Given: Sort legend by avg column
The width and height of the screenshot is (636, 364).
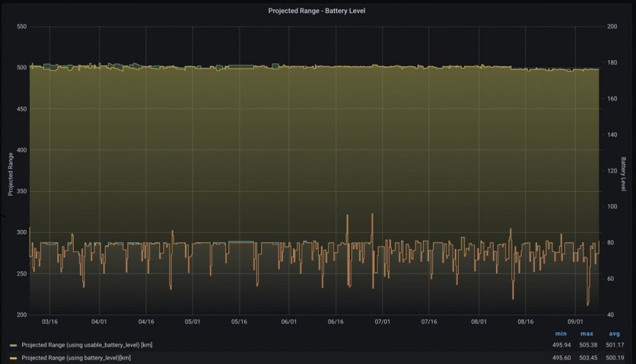Looking at the screenshot, I should (x=614, y=334).
